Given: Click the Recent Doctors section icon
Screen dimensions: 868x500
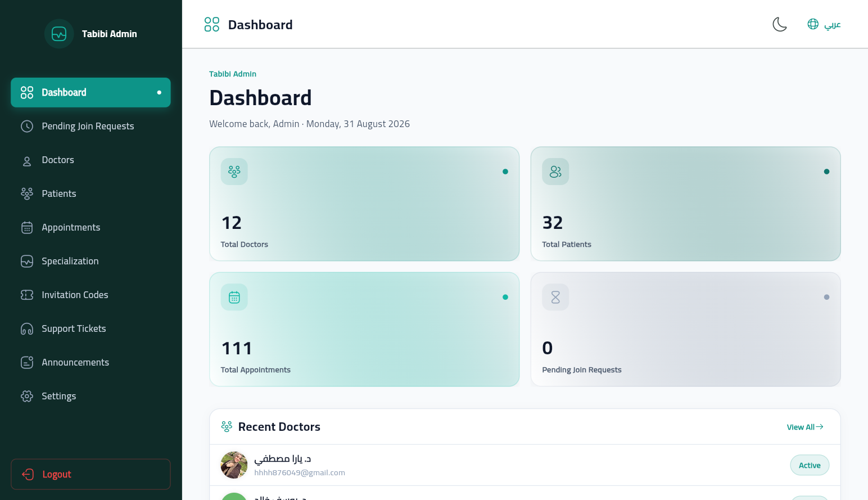Looking at the screenshot, I should [x=227, y=427].
